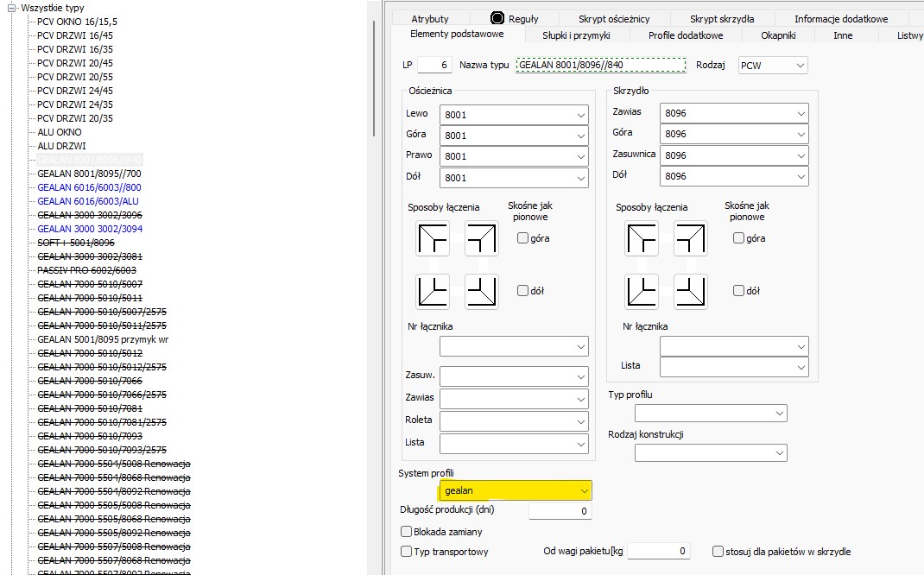Select top-left frame joining method icon in Ościeżnica

[433, 238]
